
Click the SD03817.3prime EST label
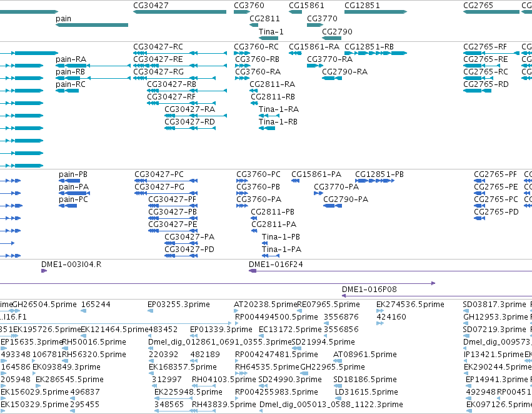pos(494,305)
